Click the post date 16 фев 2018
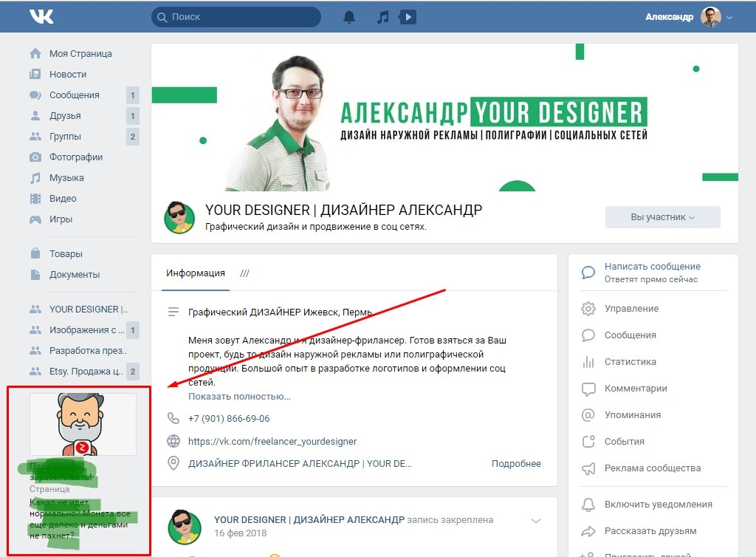The width and height of the screenshot is (756, 557). pyautogui.click(x=240, y=533)
